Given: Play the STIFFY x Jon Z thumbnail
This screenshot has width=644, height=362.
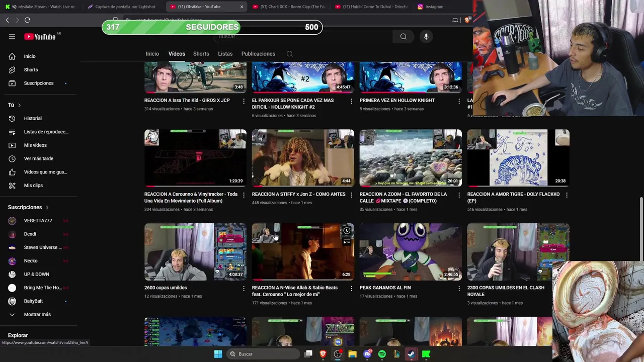Looking at the screenshot, I should pos(303,158).
